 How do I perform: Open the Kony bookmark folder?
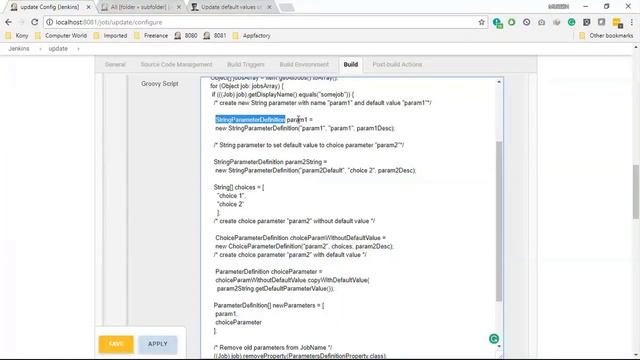[17, 36]
